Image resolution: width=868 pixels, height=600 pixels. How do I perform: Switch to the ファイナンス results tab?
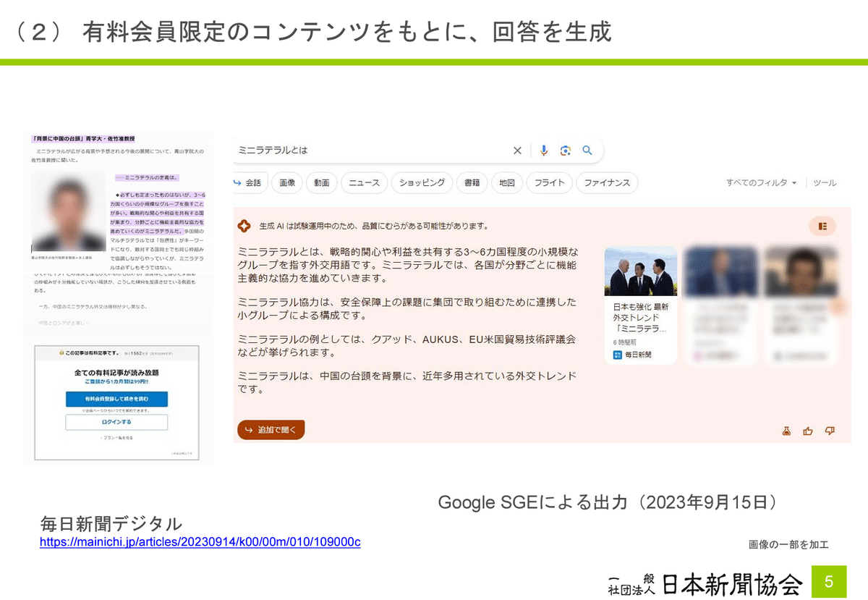tap(607, 183)
